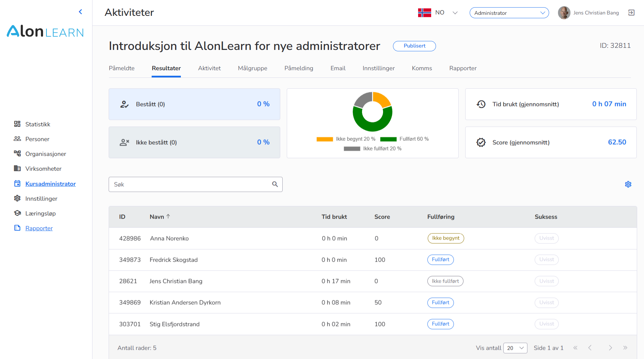Click ID 349873 in the table
Viewport: 644px width, 359px height.
pyautogui.click(x=130, y=260)
